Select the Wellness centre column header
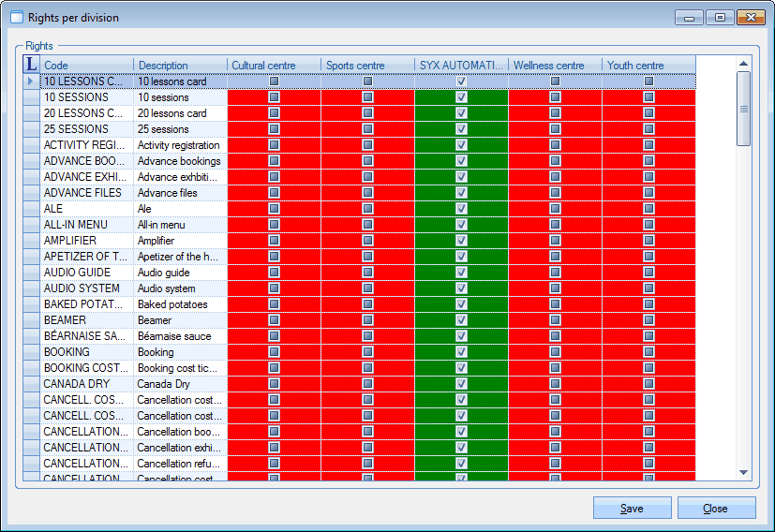 [555, 66]
